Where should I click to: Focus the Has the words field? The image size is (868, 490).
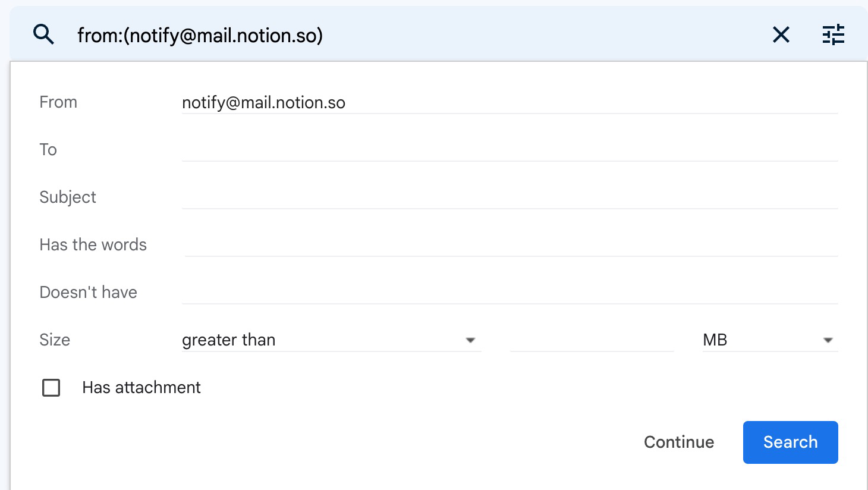(x=510, y=245)
